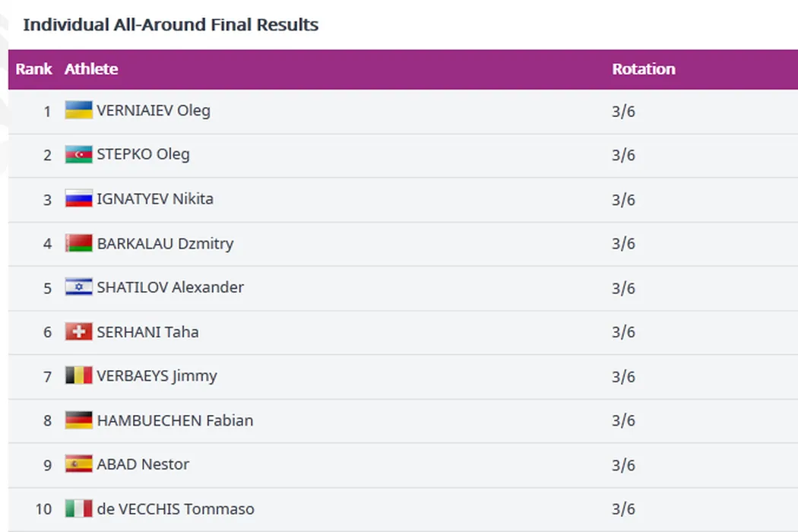The height and width of the screenshot is (532, 798).
Task: Select de VECCHIS Tommaso's name
Action: tap(176, 508)
